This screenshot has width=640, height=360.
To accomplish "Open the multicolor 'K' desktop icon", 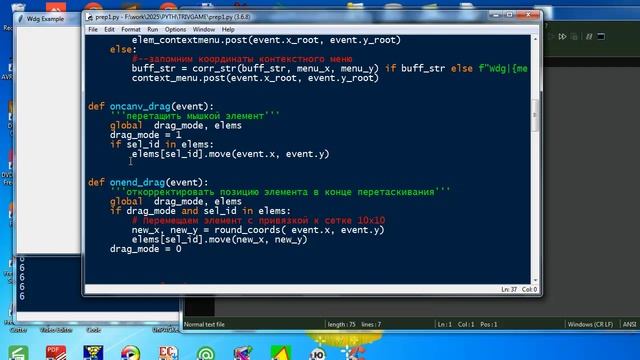I will tap(242, 353).
